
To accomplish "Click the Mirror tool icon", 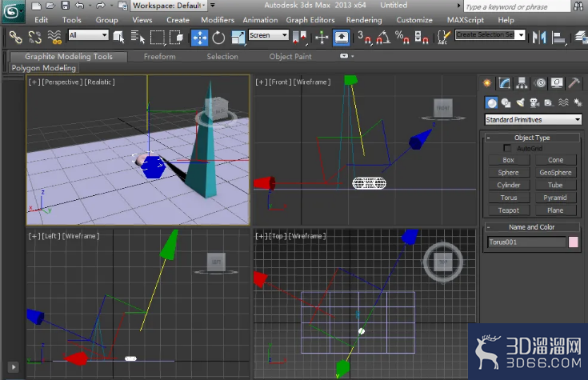I will tap(539, 38).
